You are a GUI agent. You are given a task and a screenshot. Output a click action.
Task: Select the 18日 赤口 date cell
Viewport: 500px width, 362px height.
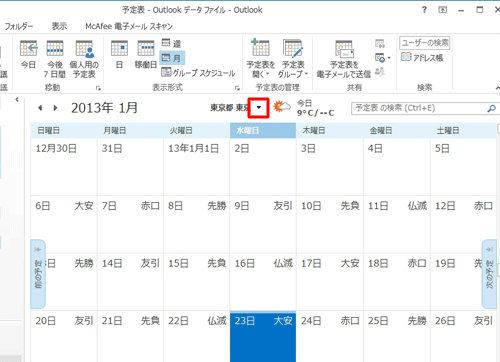pos(397,282)
